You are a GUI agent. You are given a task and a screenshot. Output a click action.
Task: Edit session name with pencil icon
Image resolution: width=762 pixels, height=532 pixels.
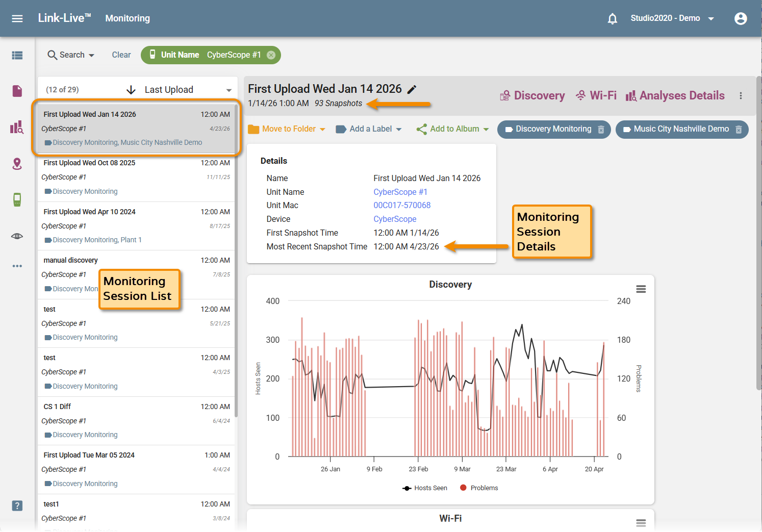[x=412, y=89]
